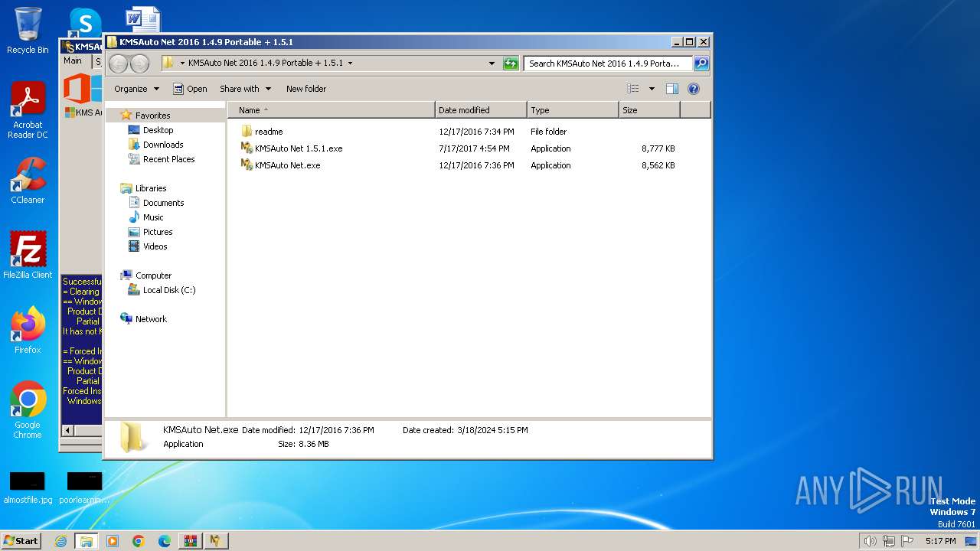Open CCleaner desktop shortcut
Viewport: 980px width, 551px height.
pyautogui.click(x=28, y=181)
